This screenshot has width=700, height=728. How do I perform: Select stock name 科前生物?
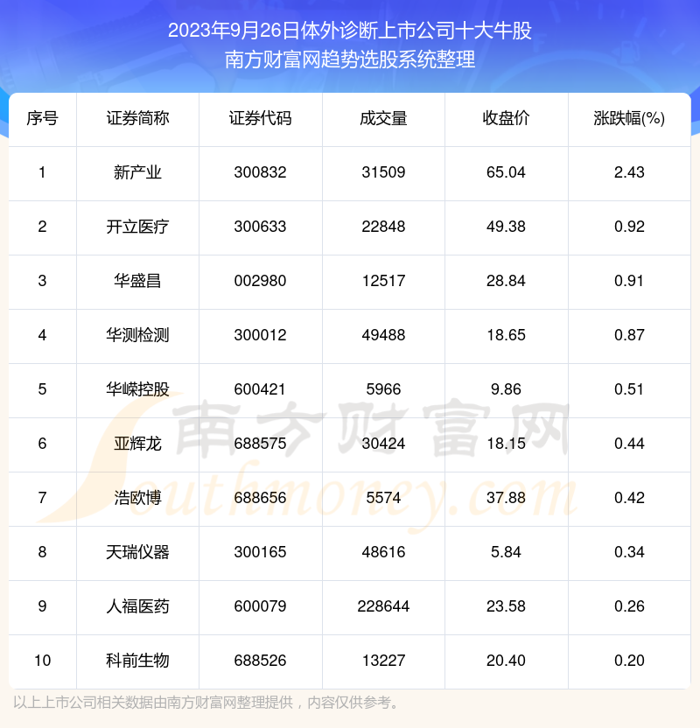click(x=137, y=661)
